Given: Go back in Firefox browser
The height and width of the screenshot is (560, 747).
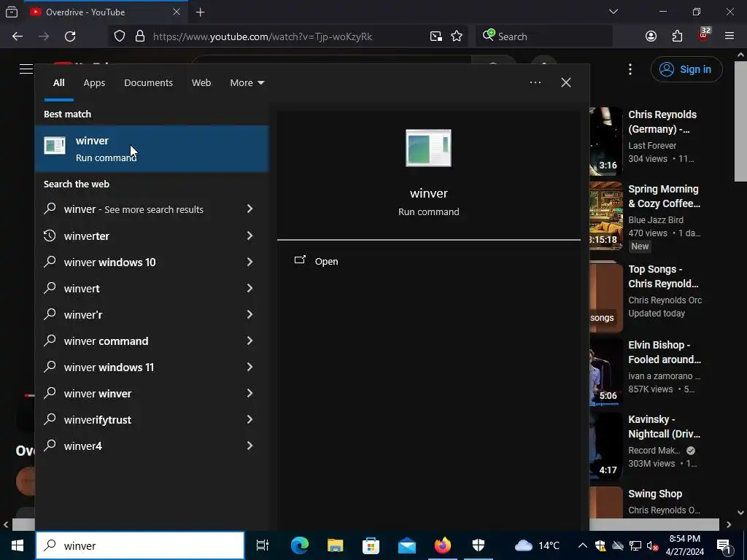Looking at the screenshot, I should (18, 36).
